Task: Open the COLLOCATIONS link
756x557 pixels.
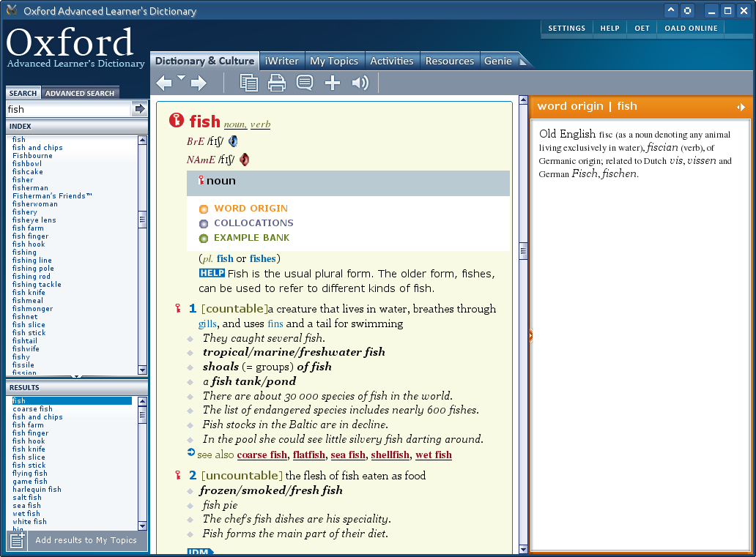Action: [x=253, y=223]
